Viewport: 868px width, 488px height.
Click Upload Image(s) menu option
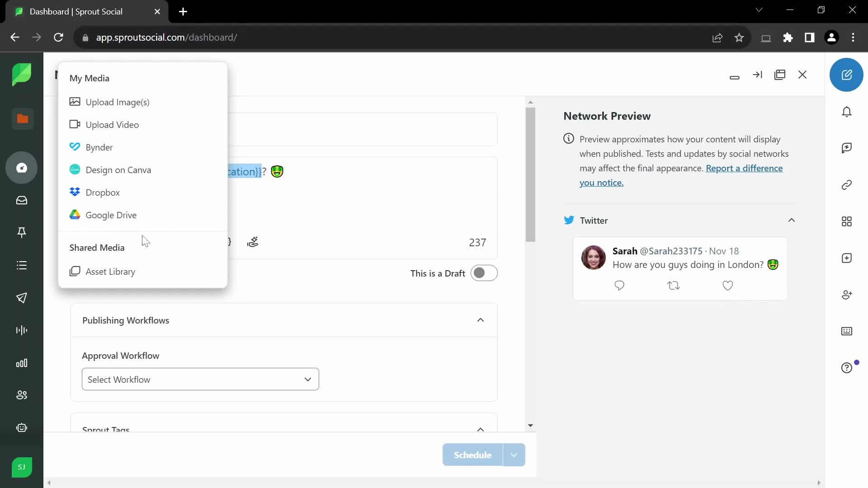coord(118,102)
